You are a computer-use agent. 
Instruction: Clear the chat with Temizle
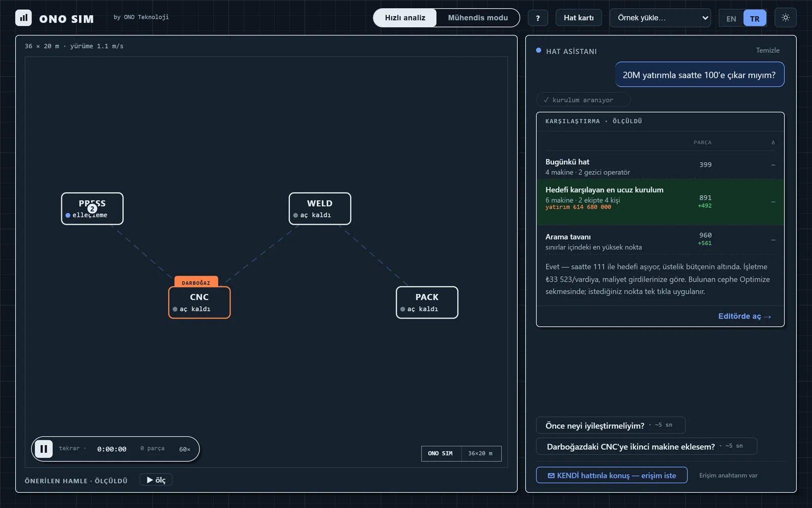(x=767, y=50)
